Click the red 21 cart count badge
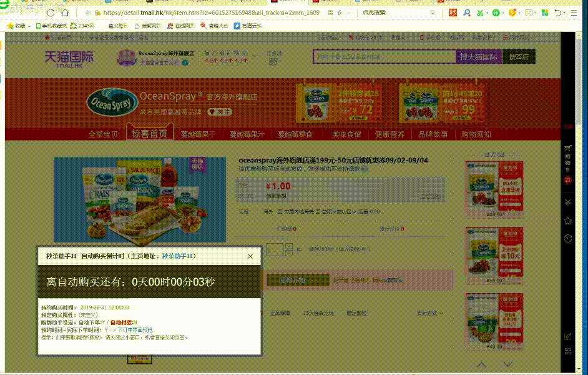 tap(568, 180)
